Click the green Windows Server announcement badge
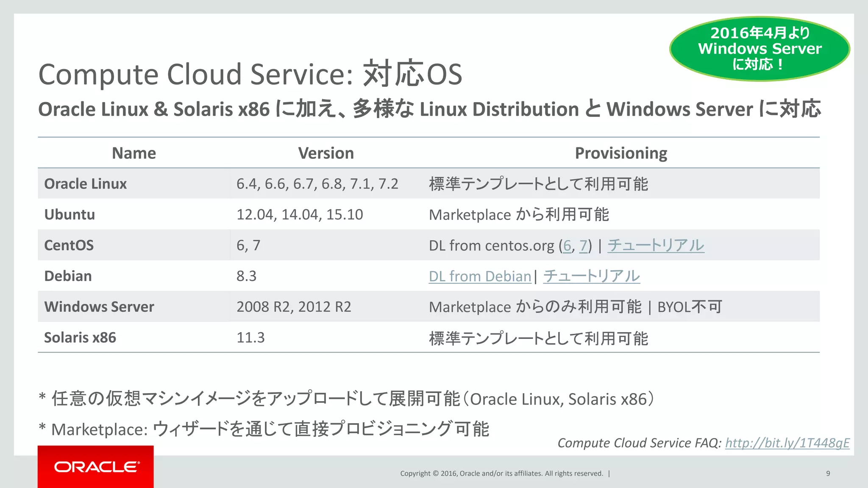The height and width of the screenshot is (488, 868). pyautogui.click(x=759, y=49)
